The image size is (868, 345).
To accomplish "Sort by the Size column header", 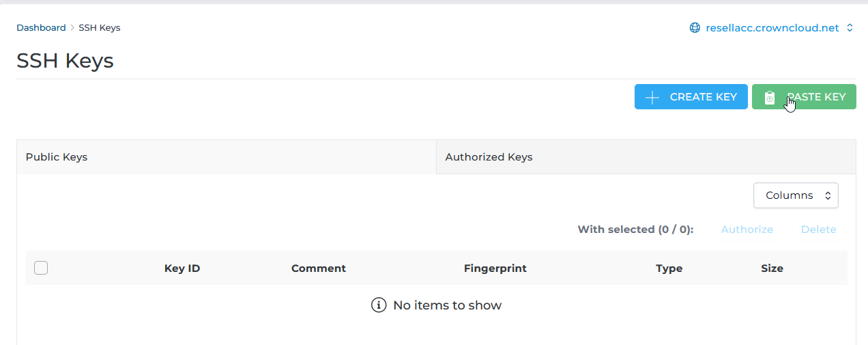I will tap(772, 268).
